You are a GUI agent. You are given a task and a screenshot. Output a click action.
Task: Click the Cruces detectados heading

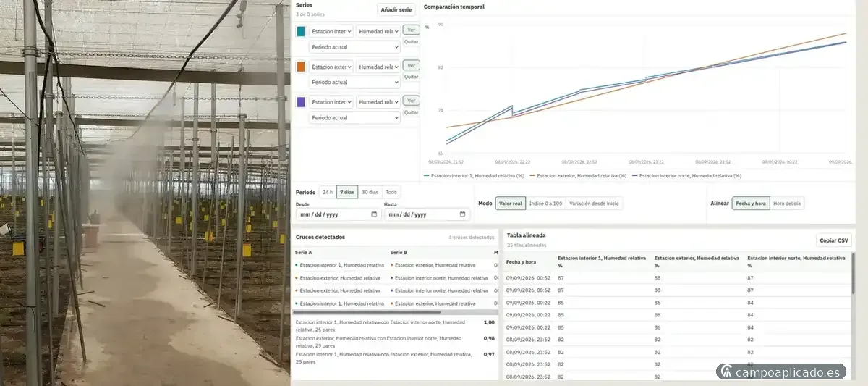pyautogui.click(x=320, y=237)
